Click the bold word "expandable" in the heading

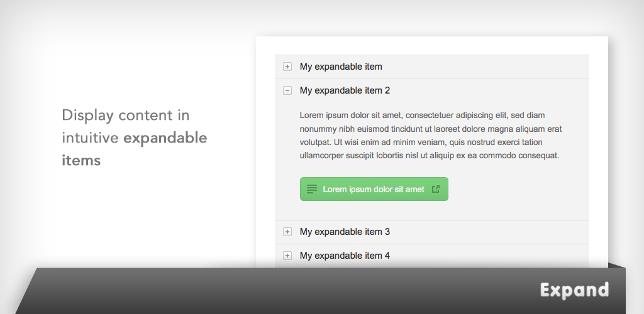[x=165, y=138]
